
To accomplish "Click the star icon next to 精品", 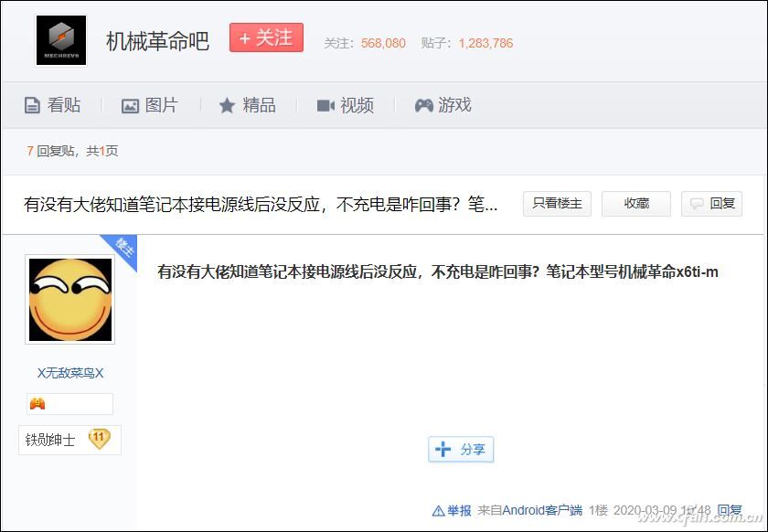I will coord(226,104).
